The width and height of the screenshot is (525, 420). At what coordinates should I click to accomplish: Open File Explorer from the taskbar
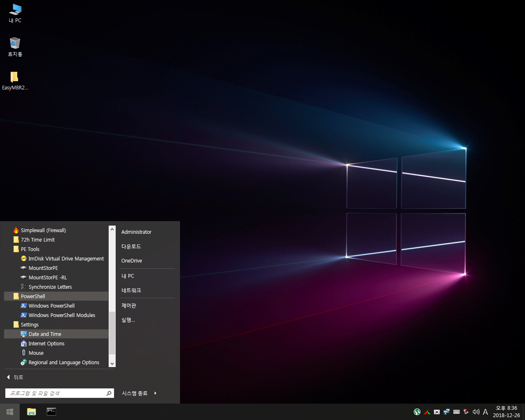click(32, 412)
